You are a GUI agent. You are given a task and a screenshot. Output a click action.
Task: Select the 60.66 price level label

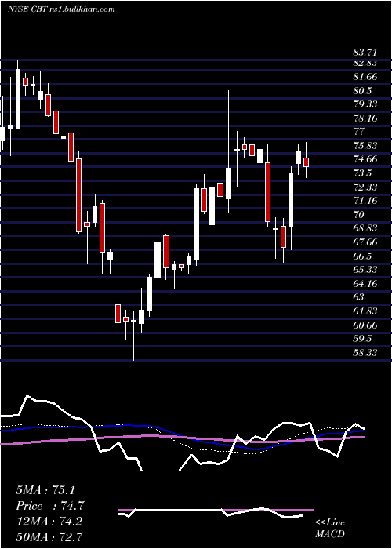pos(365,325)
